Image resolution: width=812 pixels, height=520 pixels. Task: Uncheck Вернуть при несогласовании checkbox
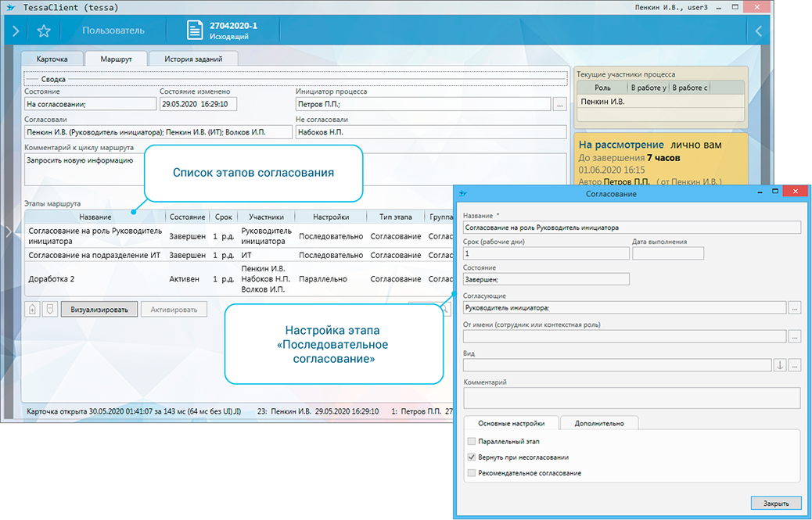click(471, 457)
